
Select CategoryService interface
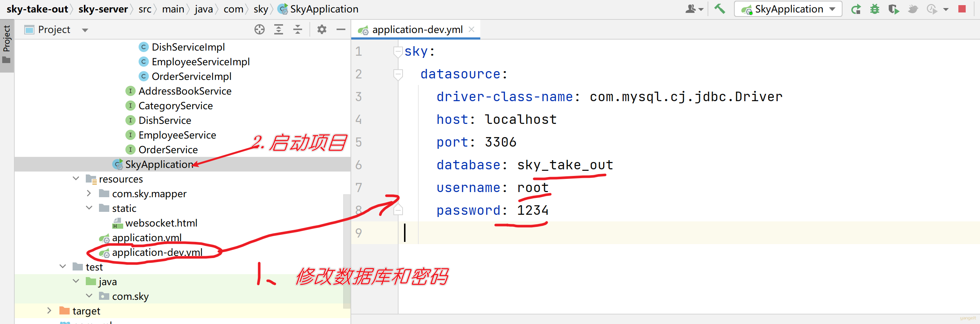175,105
